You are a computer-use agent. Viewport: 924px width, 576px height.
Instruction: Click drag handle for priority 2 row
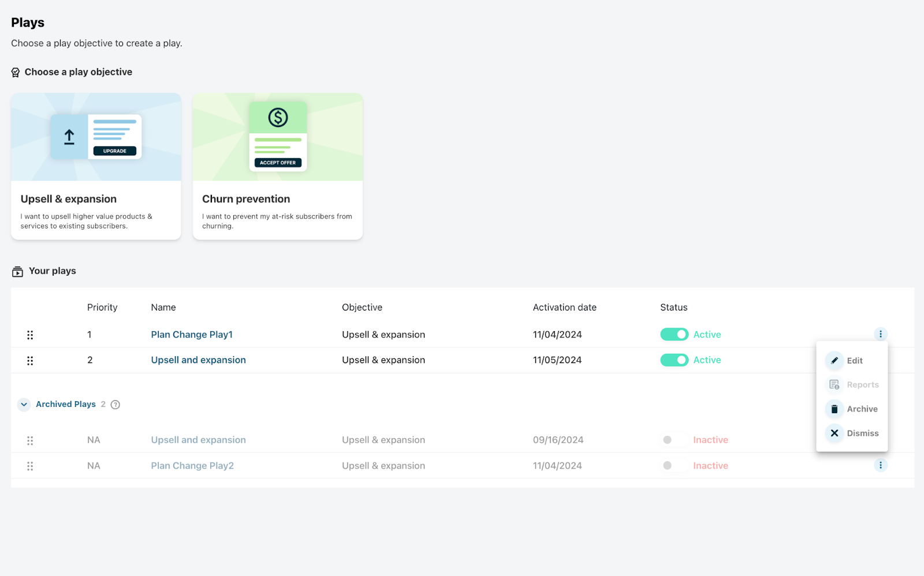pos(30,361)
